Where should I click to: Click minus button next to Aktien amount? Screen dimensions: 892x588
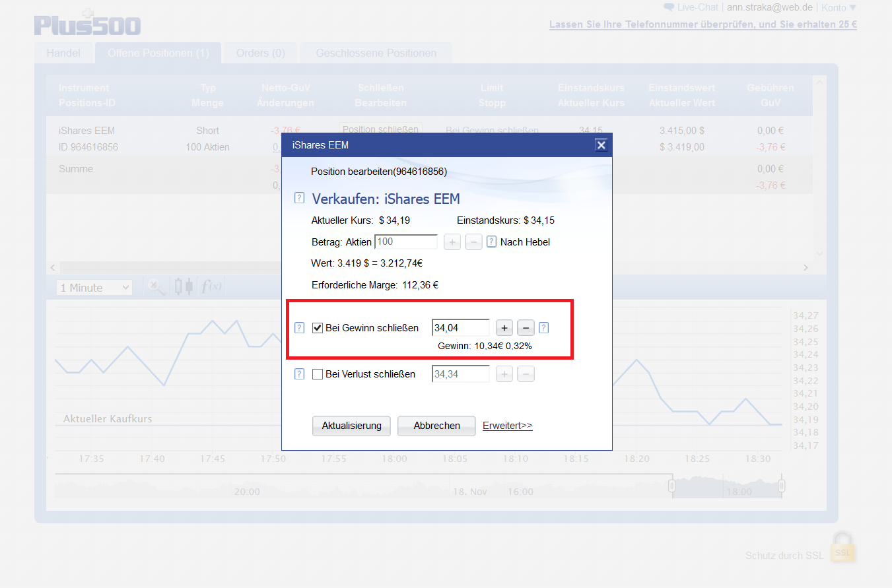[x=473, y=242]
